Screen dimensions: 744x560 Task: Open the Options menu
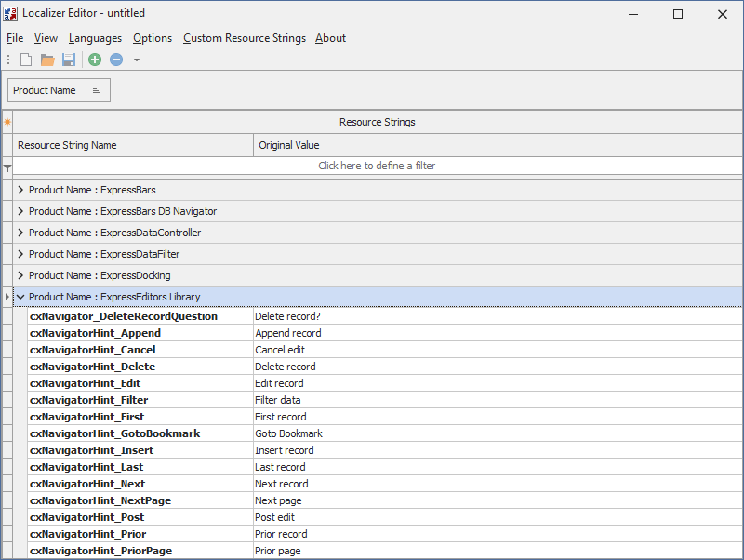[153, 38]
